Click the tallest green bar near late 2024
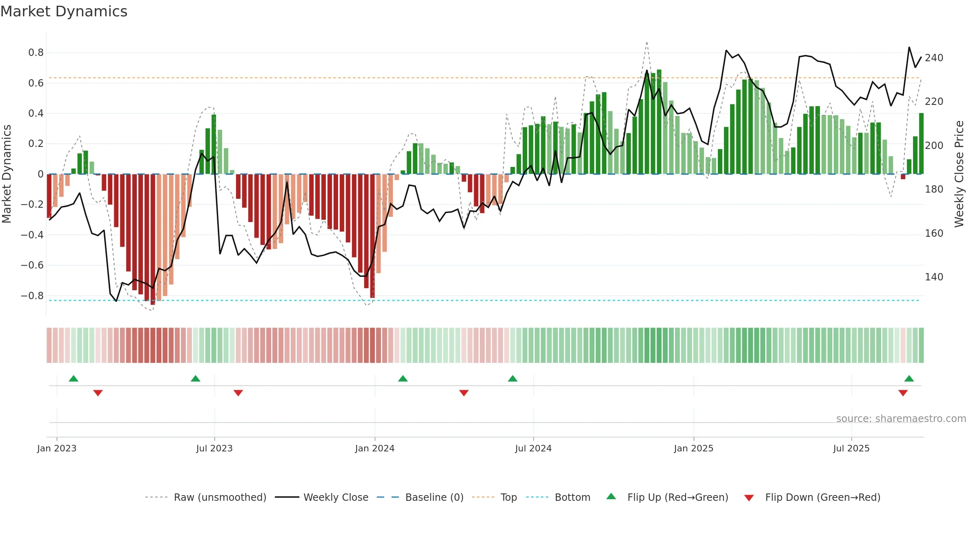 click(659, 122)
